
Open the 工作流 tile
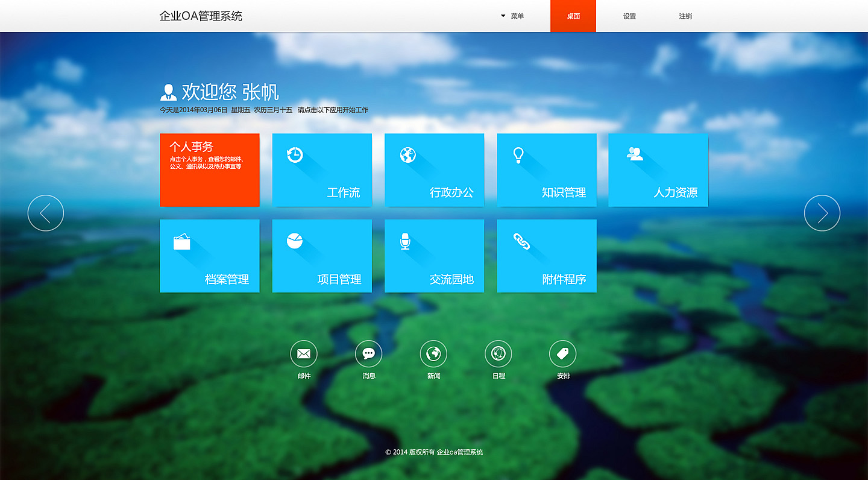(x=322, y=170)
